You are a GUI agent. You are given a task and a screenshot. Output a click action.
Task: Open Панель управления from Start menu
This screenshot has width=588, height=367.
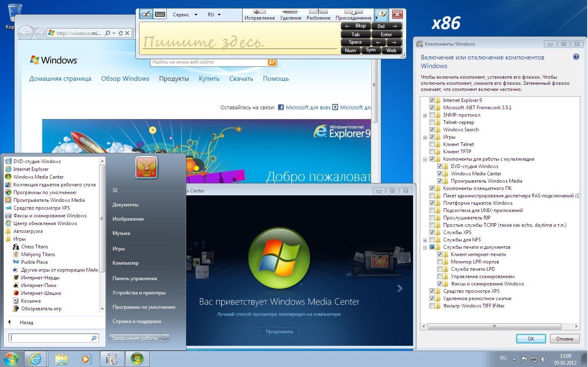coord(135,279)
